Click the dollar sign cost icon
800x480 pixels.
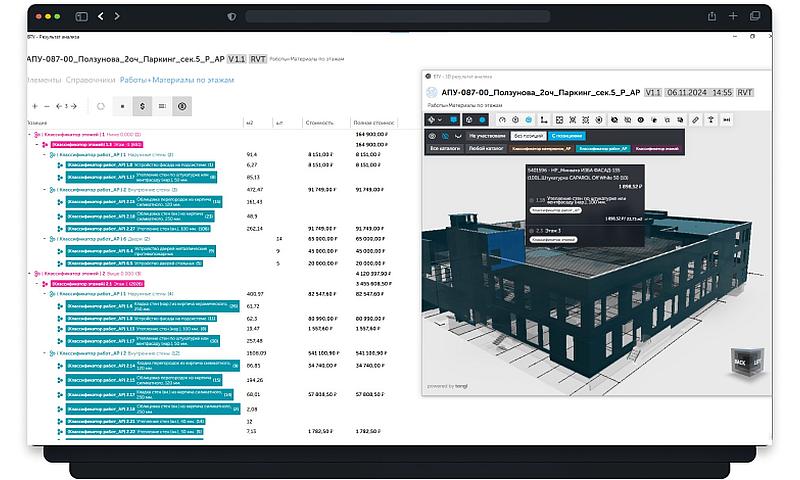(x=143, y=105)
